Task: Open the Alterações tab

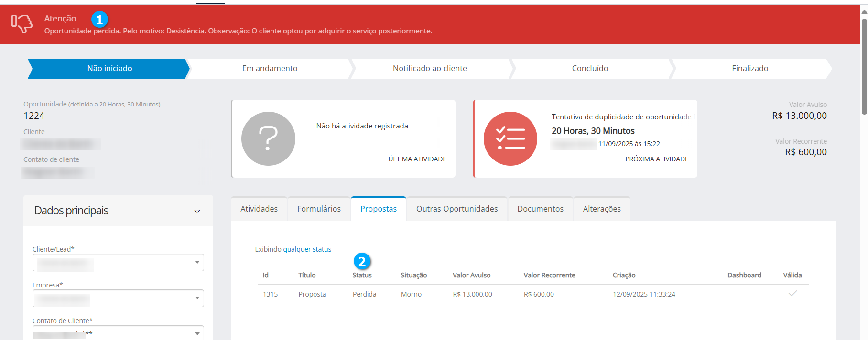Action: pos(602,209)
